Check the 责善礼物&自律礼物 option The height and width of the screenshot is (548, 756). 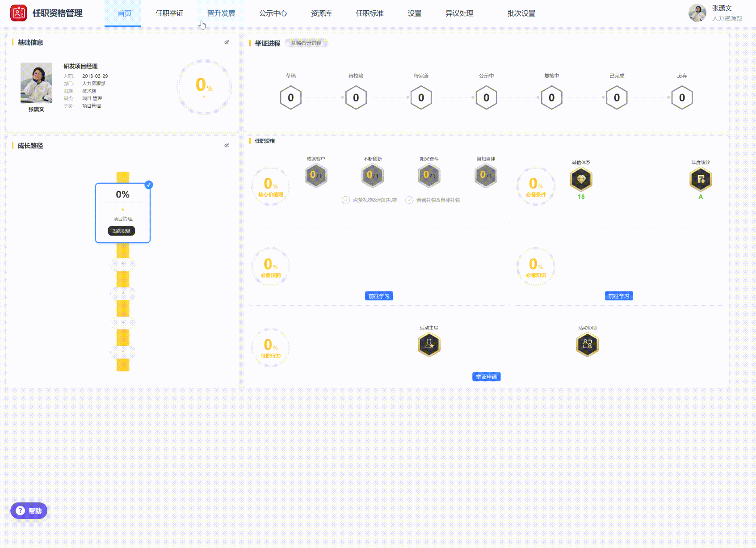click(x=409, y=200)
